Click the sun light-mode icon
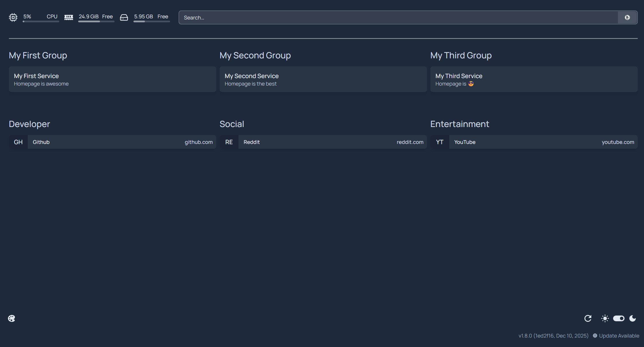The width and height of the screenshot is (644, 347). pyautogui.click(x=605, y=318)
